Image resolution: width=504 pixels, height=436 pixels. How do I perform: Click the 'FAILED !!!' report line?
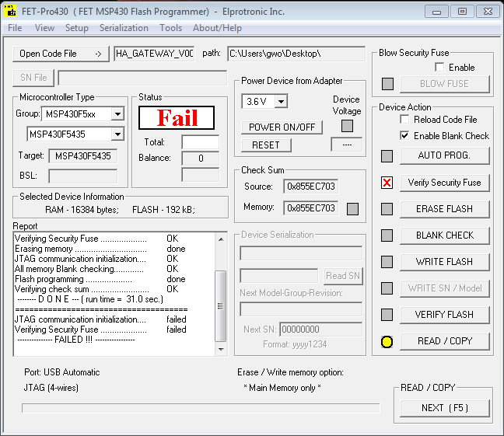pyautogui.click(x=76, y=340)
